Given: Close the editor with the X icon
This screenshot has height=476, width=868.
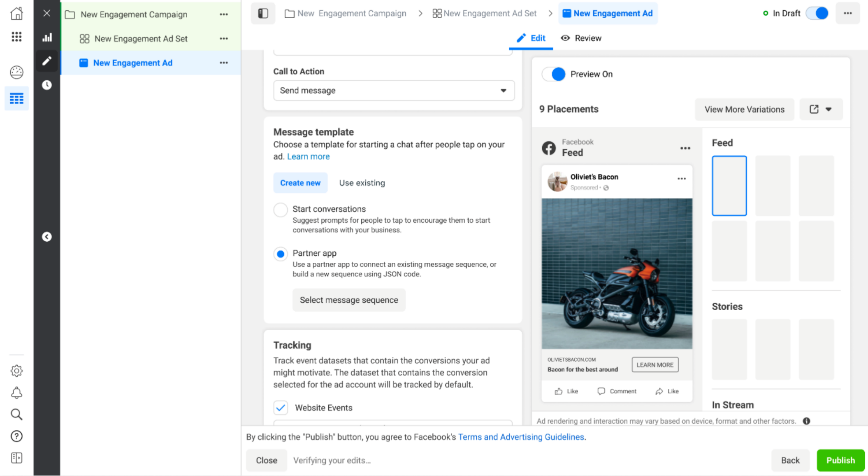Looking at the screenshot, I should point(47,13).
